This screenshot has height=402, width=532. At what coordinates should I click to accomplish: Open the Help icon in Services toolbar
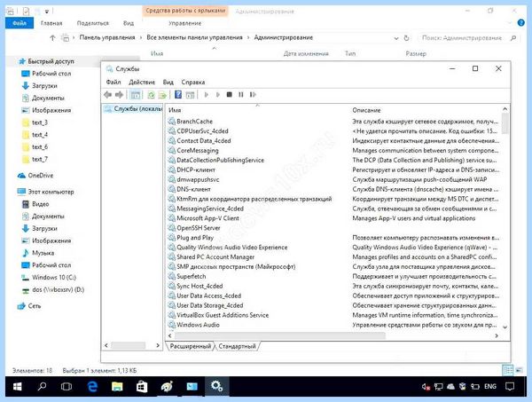click(178, 95)
